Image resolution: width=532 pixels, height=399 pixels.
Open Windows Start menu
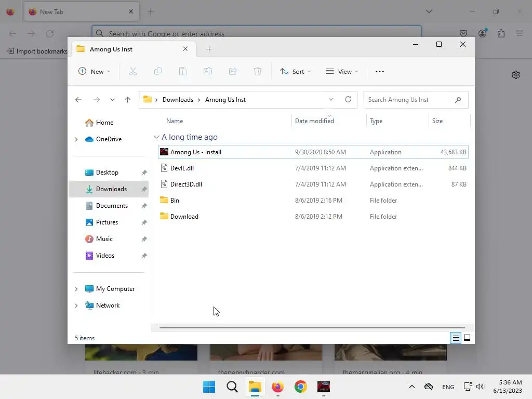[x=209, y=387]
